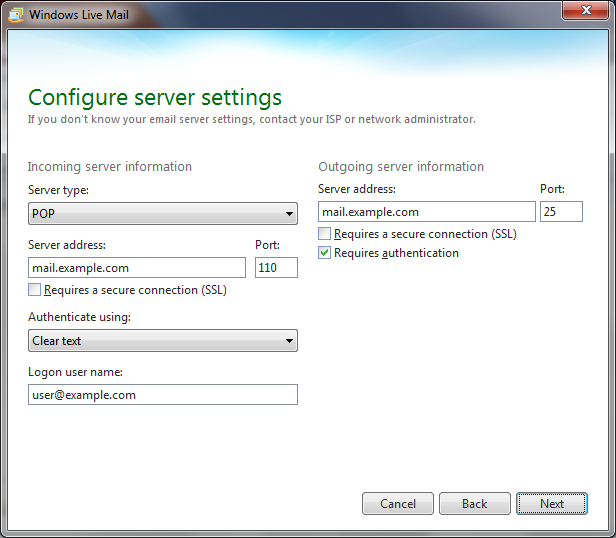Click the Windows Live Mail title bar icon
This screenshot has width=616, height=538.
(15, 14)
